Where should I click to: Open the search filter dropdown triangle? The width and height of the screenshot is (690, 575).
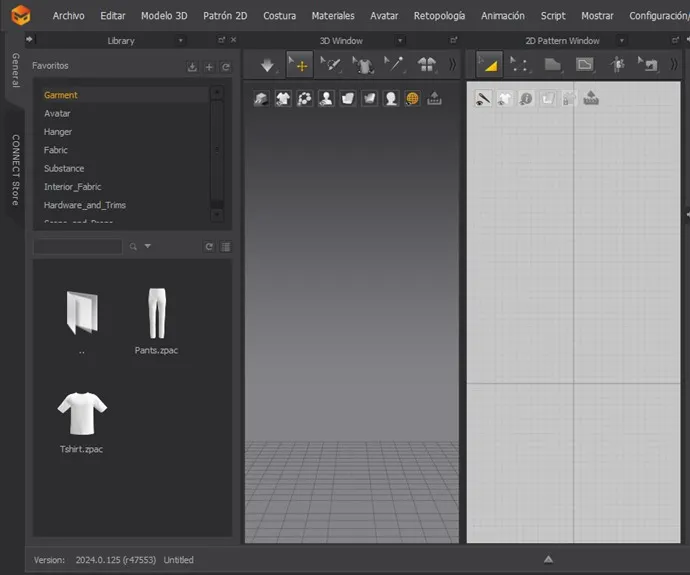point(148,246)
